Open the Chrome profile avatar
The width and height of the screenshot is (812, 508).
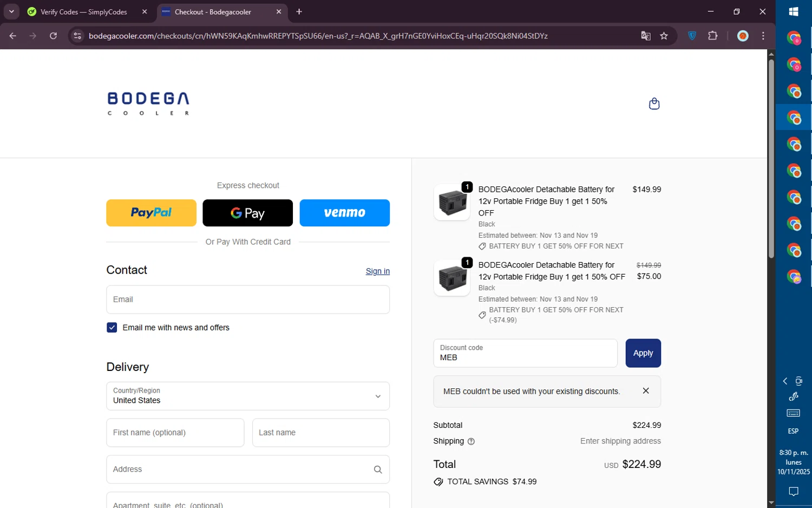(x=743, y=36)
